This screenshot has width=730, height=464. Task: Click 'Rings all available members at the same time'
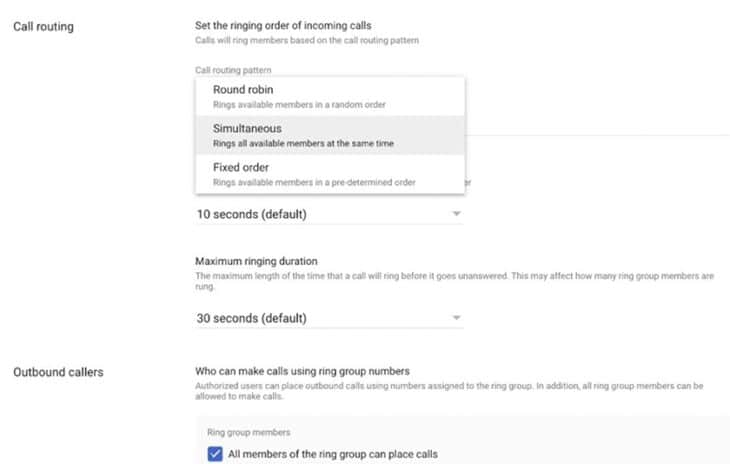click(303, 144)
